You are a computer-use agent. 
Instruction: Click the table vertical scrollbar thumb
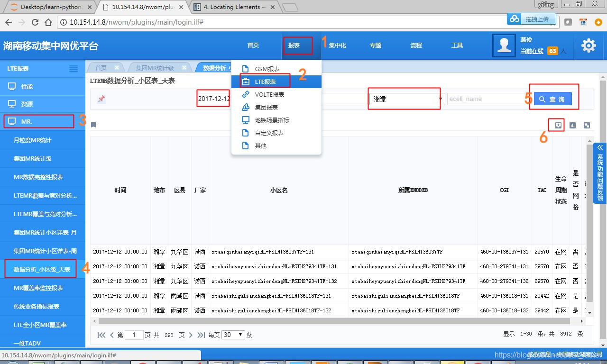[x=589, y=223]
